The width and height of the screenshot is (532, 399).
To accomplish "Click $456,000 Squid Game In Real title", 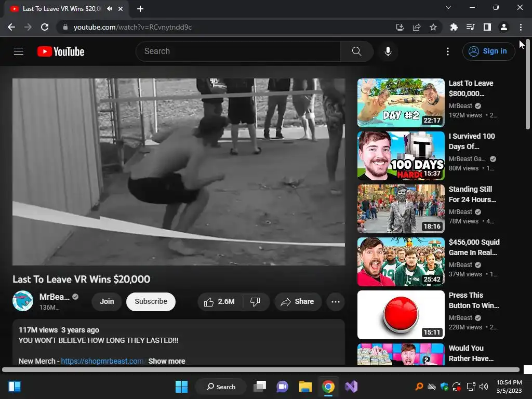I will pos(474,247).
